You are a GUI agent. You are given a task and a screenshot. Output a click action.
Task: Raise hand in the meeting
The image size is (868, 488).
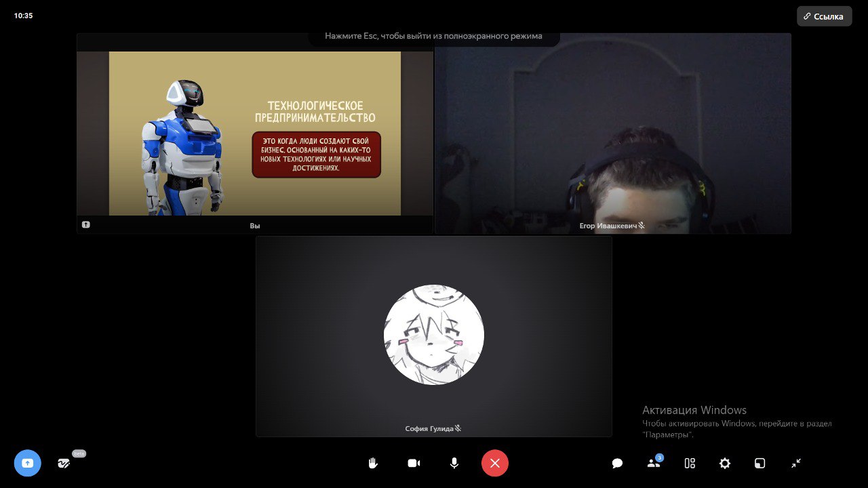pyautogui.click(x=373, y=463)
